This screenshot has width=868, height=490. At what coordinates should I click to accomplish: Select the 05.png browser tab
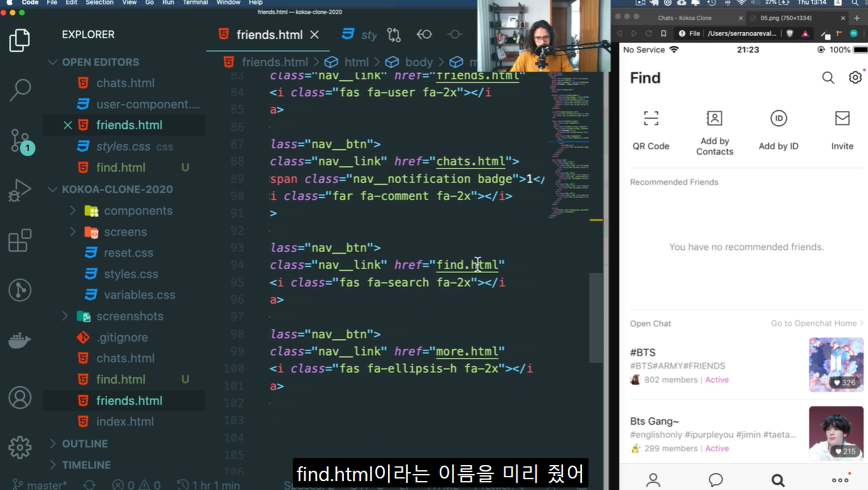[798, 18]
